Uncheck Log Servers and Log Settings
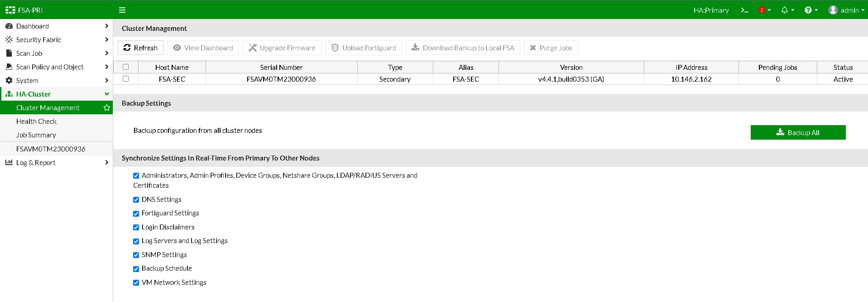Viewport: 868px width, 302px height. point(136,241)
